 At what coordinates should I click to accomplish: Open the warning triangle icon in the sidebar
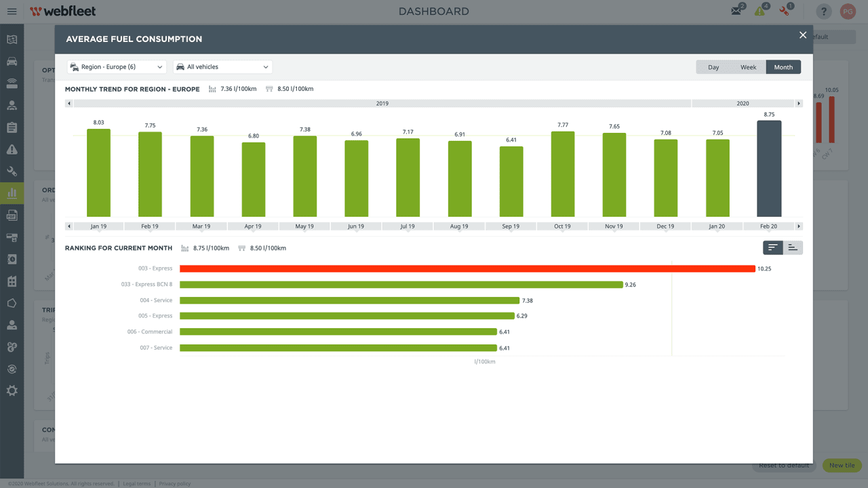tap(12, 149)
